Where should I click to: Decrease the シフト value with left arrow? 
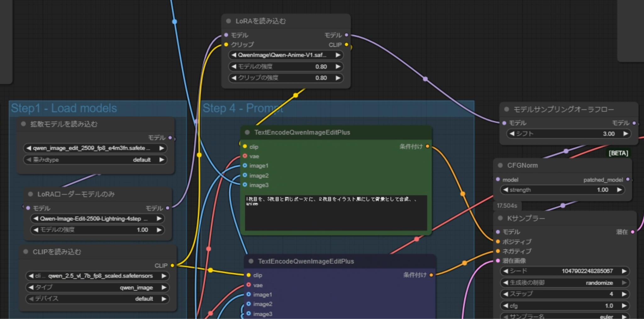(x=512, y=134)
